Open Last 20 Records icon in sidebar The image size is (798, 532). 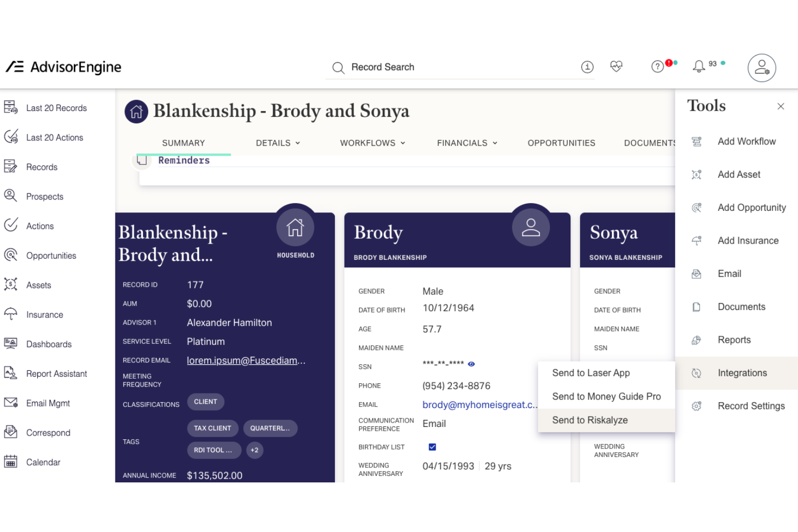(11, 107)
